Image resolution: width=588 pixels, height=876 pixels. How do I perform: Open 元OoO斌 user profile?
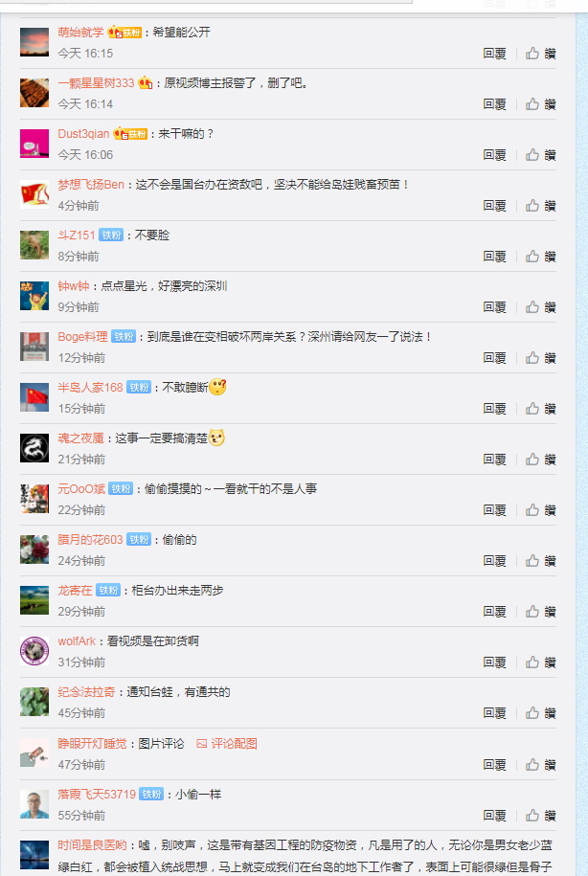click(81, 489)
